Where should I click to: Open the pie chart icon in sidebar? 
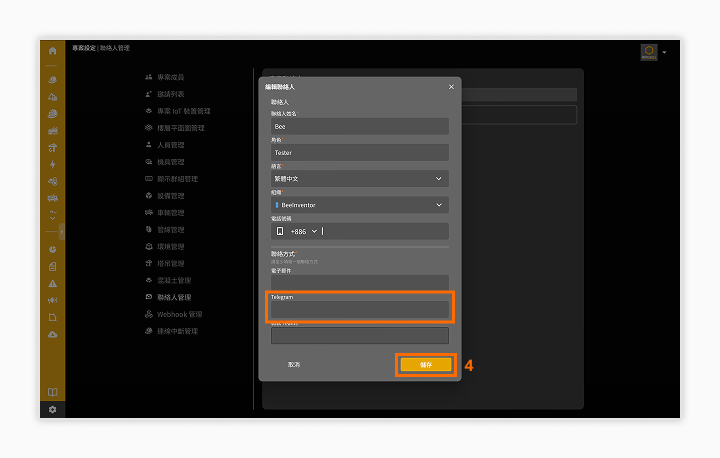click(x=52, y=249)
